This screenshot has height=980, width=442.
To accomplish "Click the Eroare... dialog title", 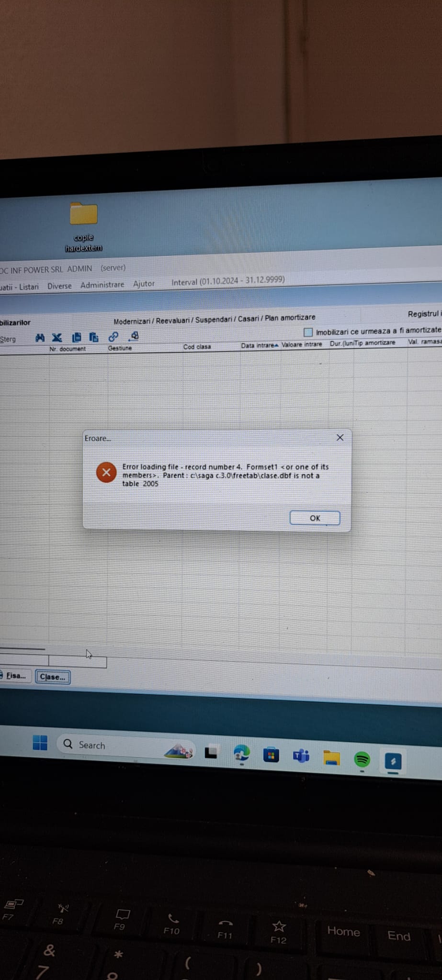I will [x=98, y=438].
